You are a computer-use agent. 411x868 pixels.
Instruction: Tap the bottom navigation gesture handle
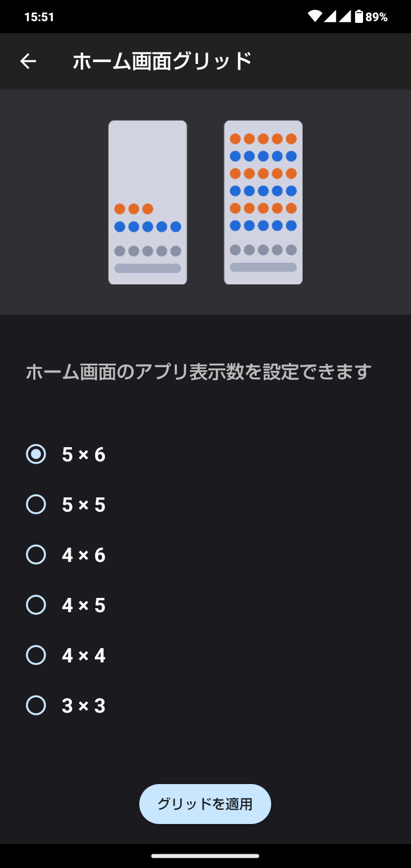tap(205, 856)
